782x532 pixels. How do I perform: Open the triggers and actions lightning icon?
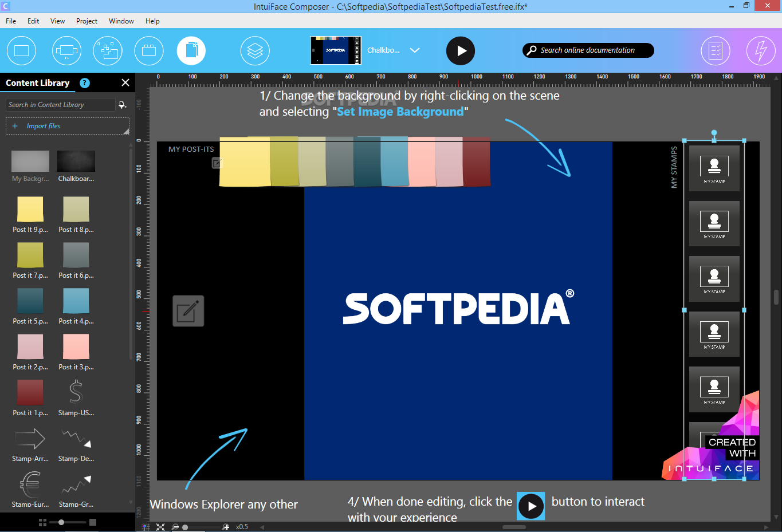(x=761, y=50)
